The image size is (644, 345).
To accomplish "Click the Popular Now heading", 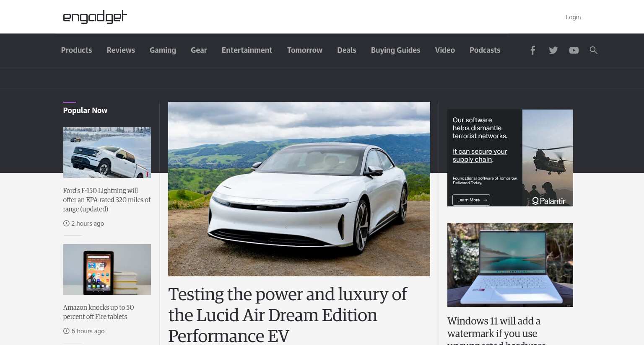I will pyautogui.click(x=85, y=111).
